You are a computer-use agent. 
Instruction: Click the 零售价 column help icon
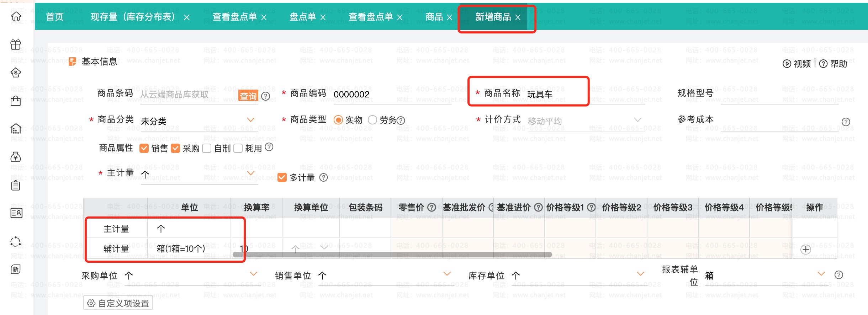coord(432,207)
